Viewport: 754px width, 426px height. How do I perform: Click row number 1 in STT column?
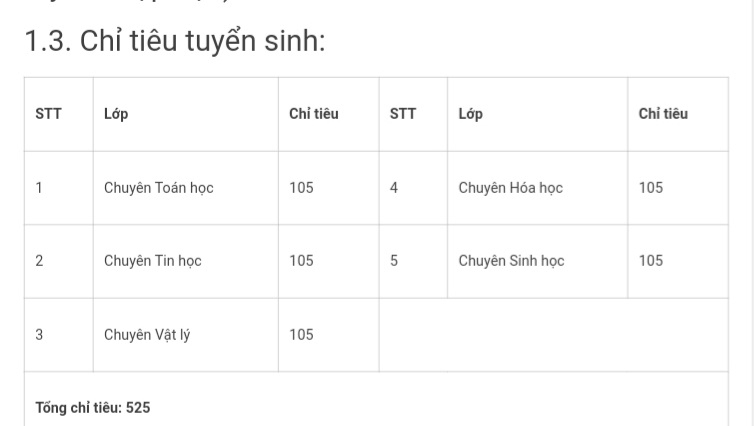[39, 188]
